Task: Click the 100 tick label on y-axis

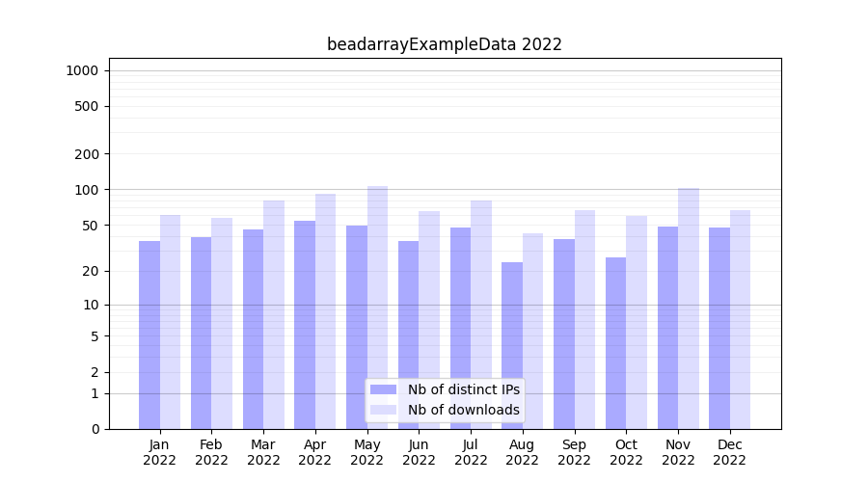Action: click(87, 190)
